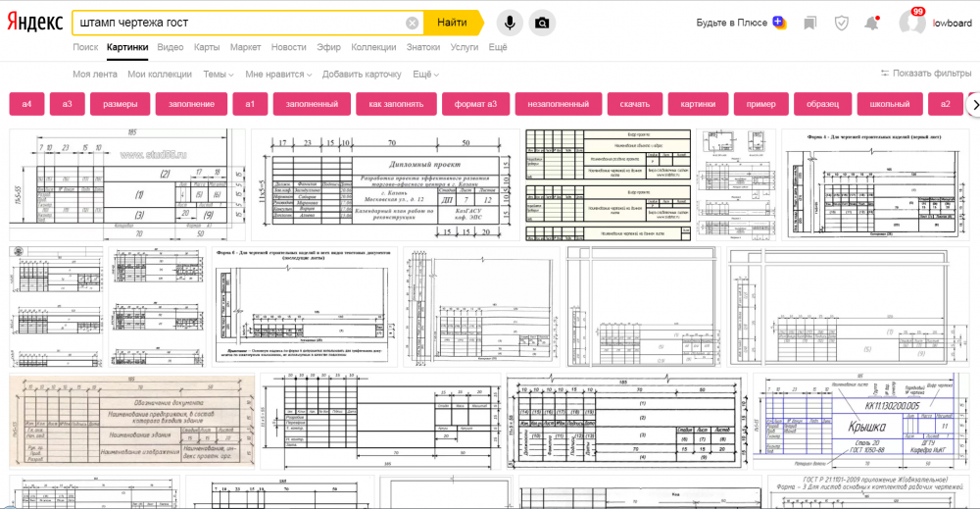Select the заполнение tag chip
980x509 pixels.
pyautogui.click(x=191, y=104)
